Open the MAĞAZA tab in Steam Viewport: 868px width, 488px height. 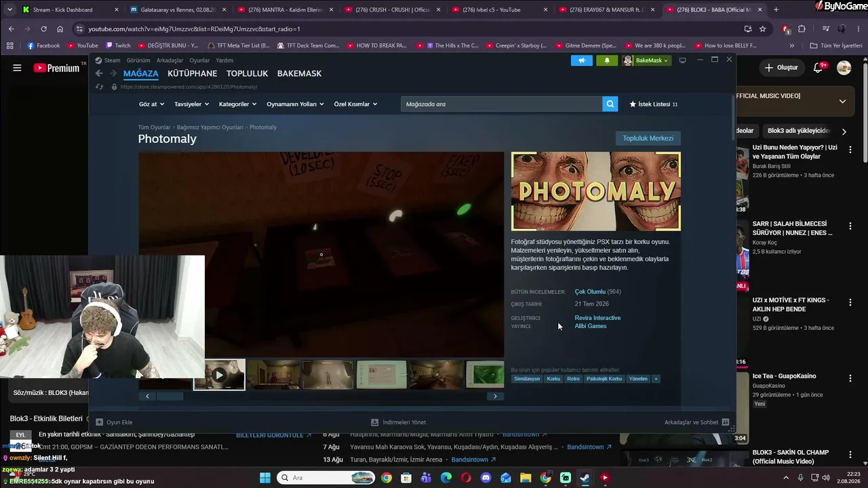140,73
